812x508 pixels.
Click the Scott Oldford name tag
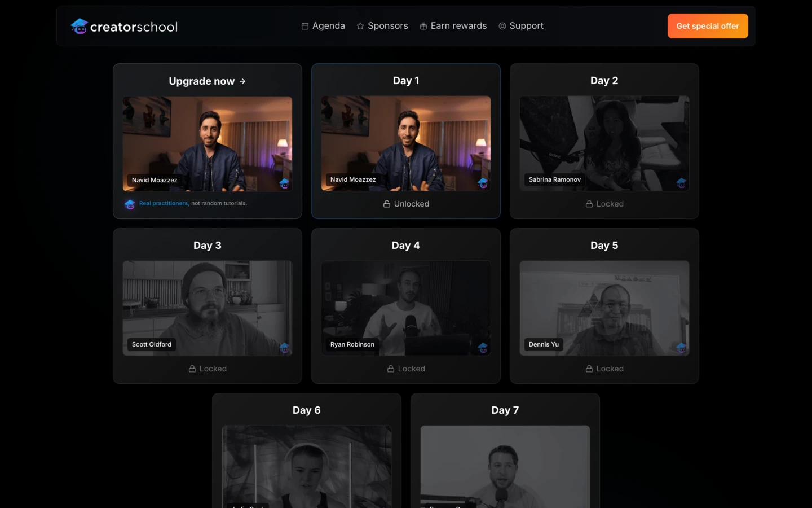(x=152, y=344)
